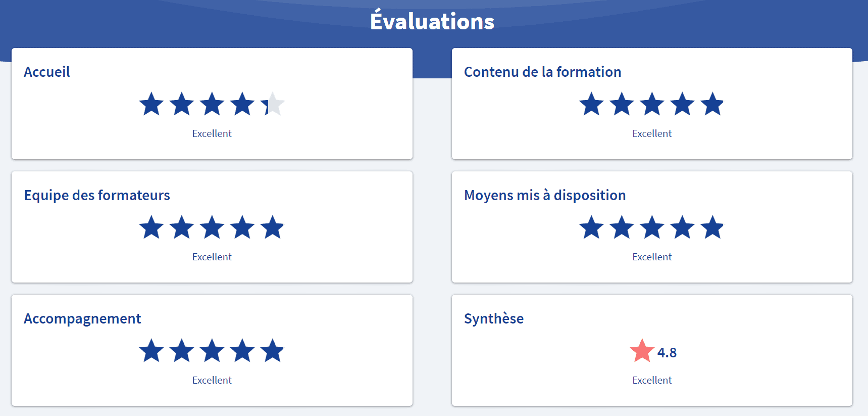
Task: Click the Equipe des formateurs heading
Action: coord(97,196)
